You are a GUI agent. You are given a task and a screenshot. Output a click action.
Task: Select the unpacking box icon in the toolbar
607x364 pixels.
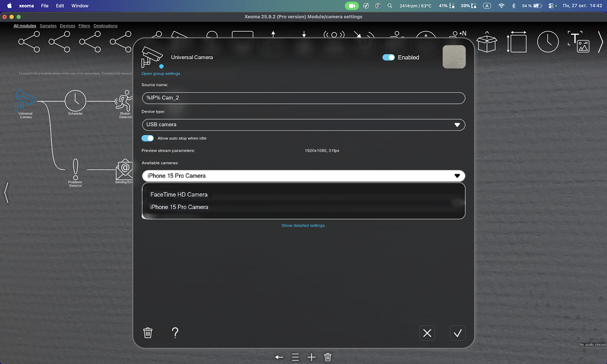pyautogui.click(x=487, y=41)
